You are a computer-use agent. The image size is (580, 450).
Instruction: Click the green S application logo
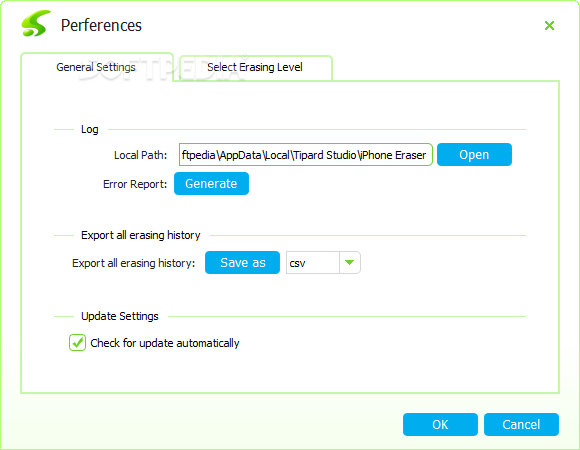pos(36,24)
